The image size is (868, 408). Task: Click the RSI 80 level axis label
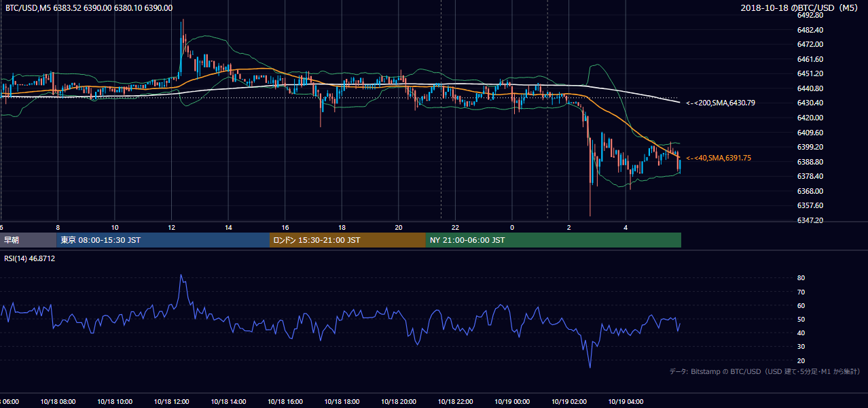tap(801, 278)
